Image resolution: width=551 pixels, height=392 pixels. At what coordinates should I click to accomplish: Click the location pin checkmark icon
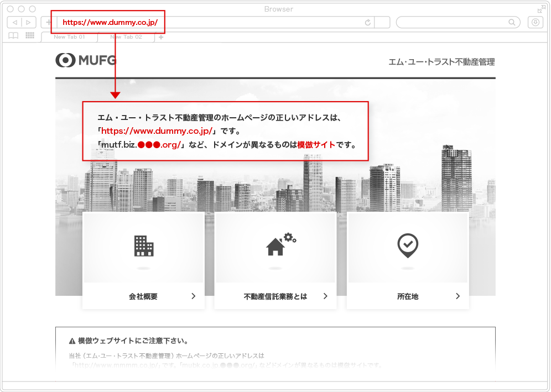(408, 245)
